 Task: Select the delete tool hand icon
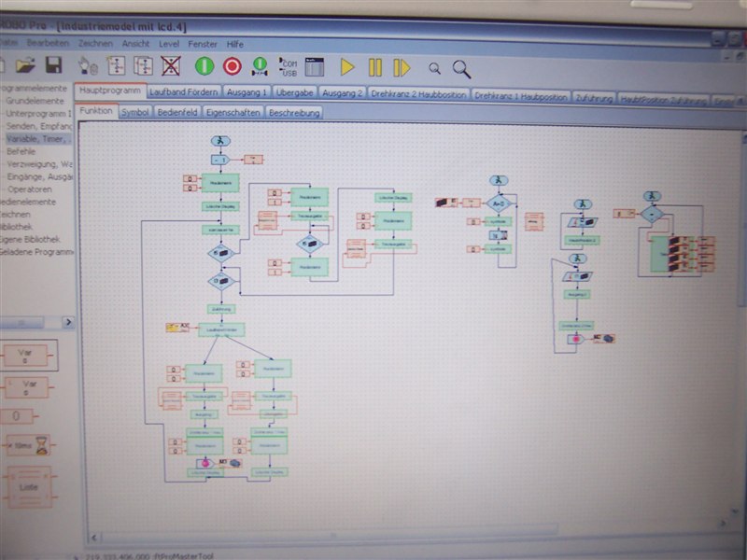[x=88, y=65]
